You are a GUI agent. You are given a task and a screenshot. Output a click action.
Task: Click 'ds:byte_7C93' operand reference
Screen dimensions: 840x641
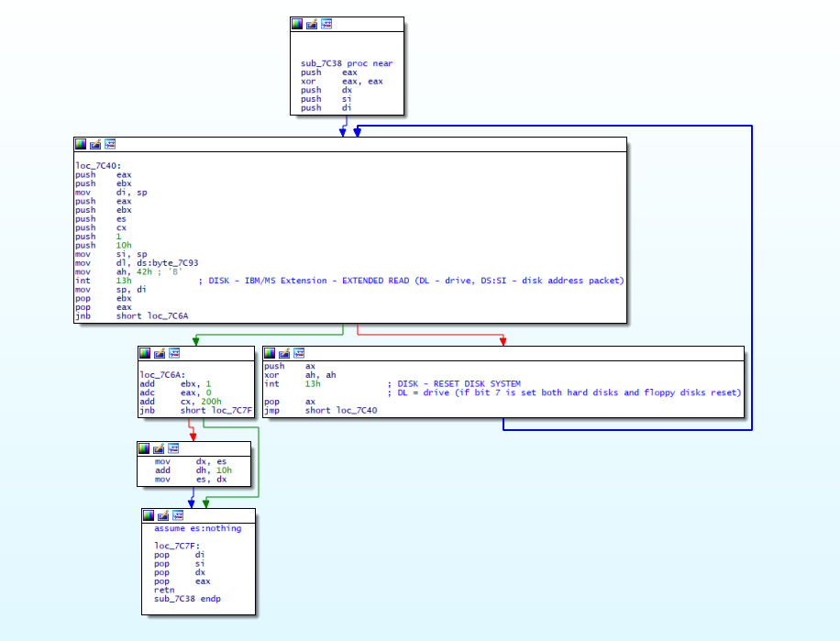coord(167,263)
